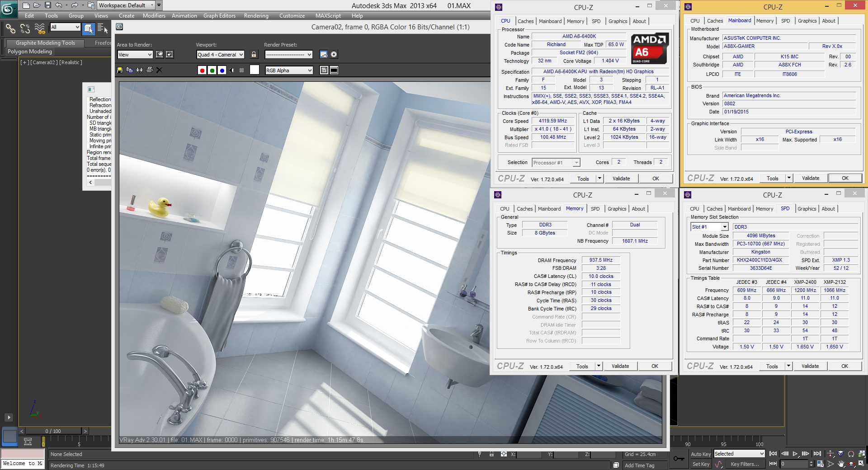The width and height of the screenshot is (868, 470).
Task: Toggle Enable Green Channel button
Action: [212, 70]
